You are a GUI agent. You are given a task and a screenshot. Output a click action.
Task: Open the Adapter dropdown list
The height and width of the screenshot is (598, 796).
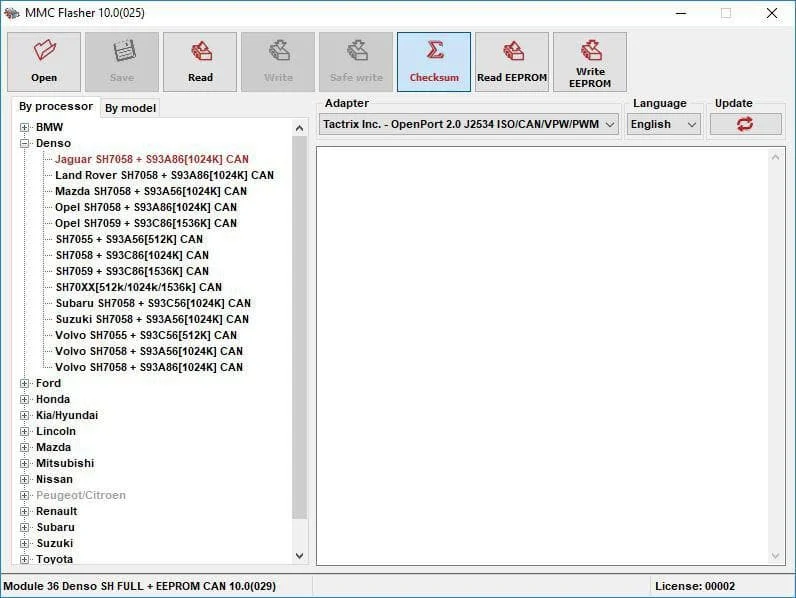point(469,124)
